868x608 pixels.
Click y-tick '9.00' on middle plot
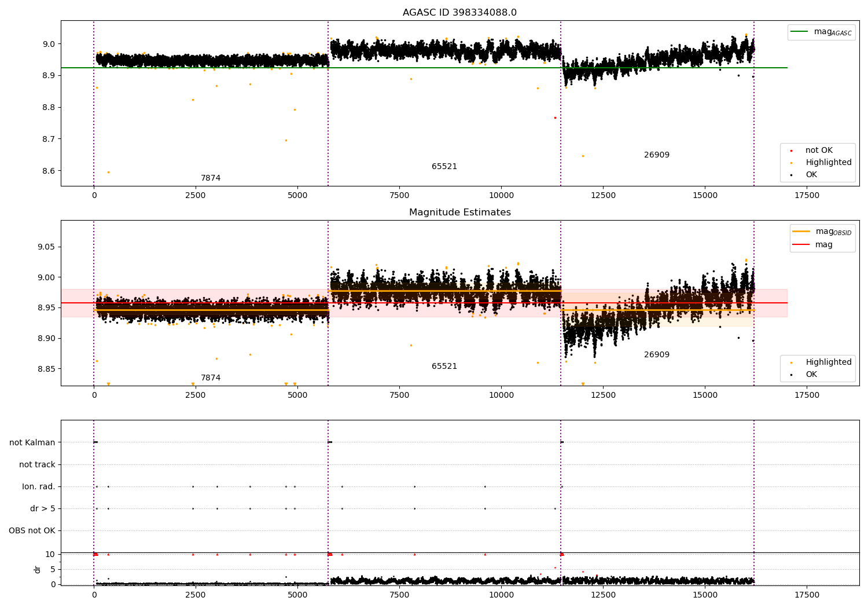tap(46, 277)
